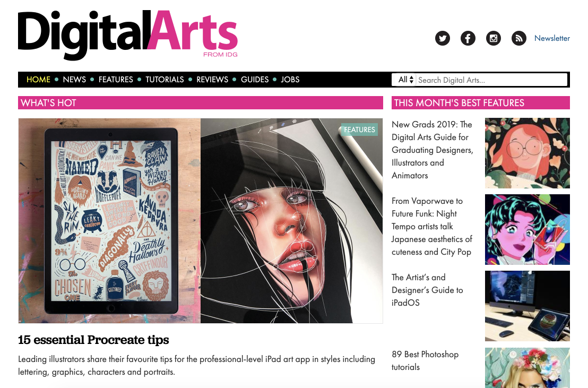Viewport: 588px width, 388px height.
Task: Expand the All search category dropdown
Action: coord(405,80)
